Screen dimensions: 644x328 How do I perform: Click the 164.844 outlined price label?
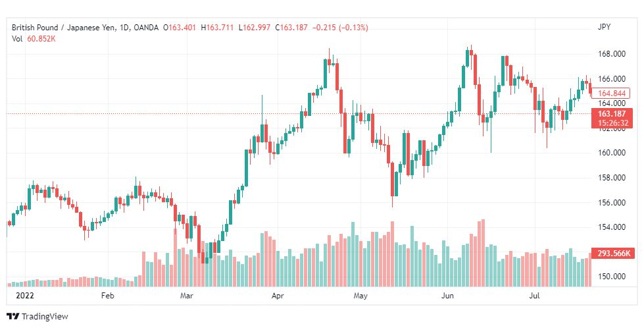tap(612, 94)
